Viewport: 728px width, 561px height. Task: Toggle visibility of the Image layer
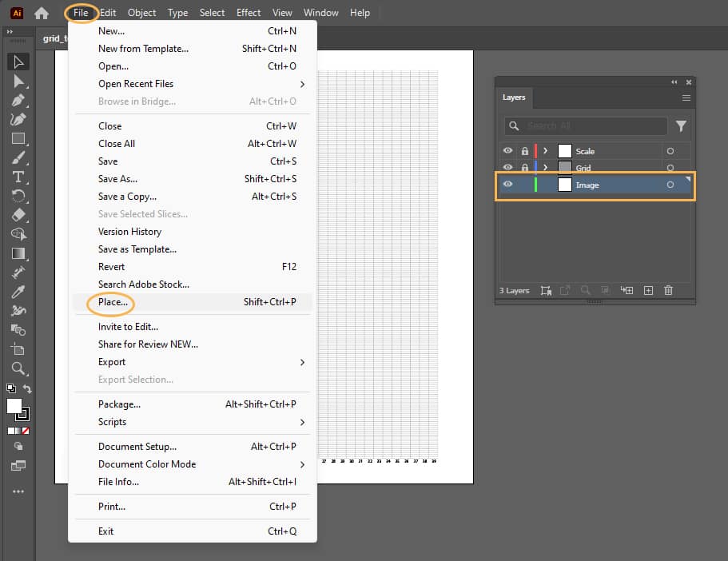(507, 185)
